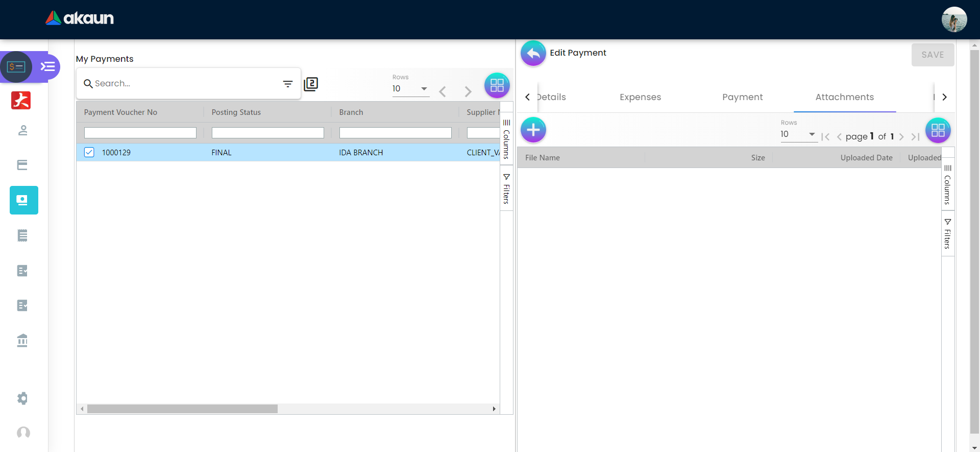Open the bank building sidebar icon
Viewport: 980px width, 452px height.
tap(22, 340)
